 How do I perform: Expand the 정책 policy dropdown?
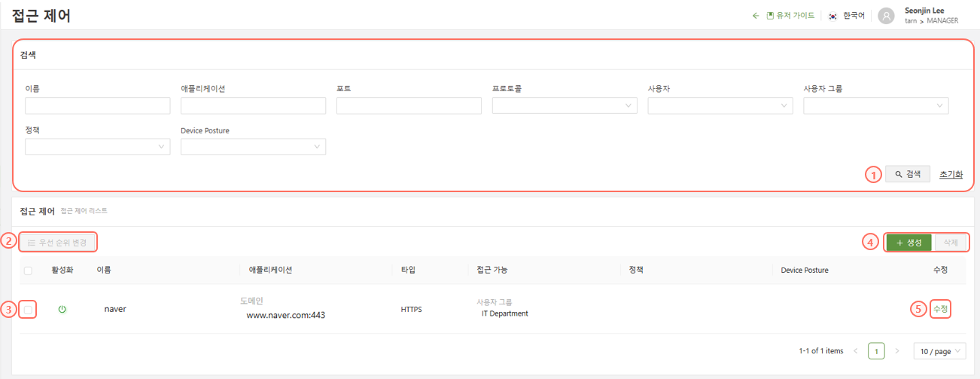[x=97, y=147]
